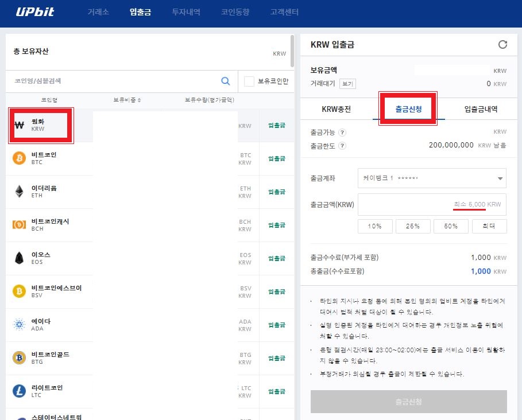Click 입출금 link in 원화 row
Viewport: 522px width, 420px height.
click(277, 125)
